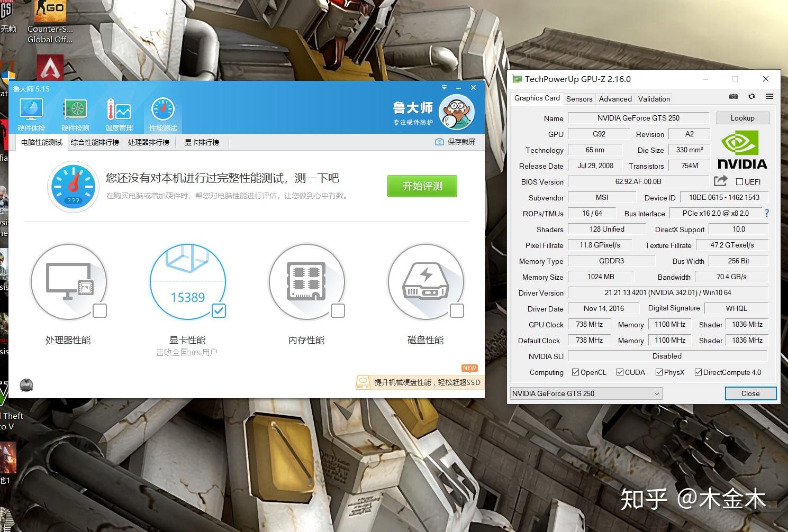The width and height of the screenshot is (788, 532).
Task: Click the Lookup button in GPU-Z
Action: coord(742,117)
